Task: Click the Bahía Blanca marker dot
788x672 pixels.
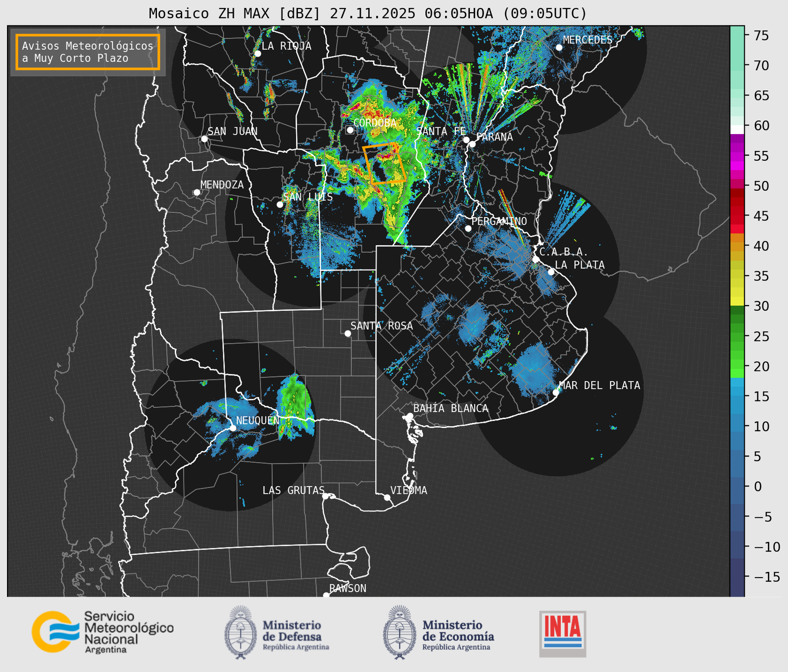Action: 410,416
